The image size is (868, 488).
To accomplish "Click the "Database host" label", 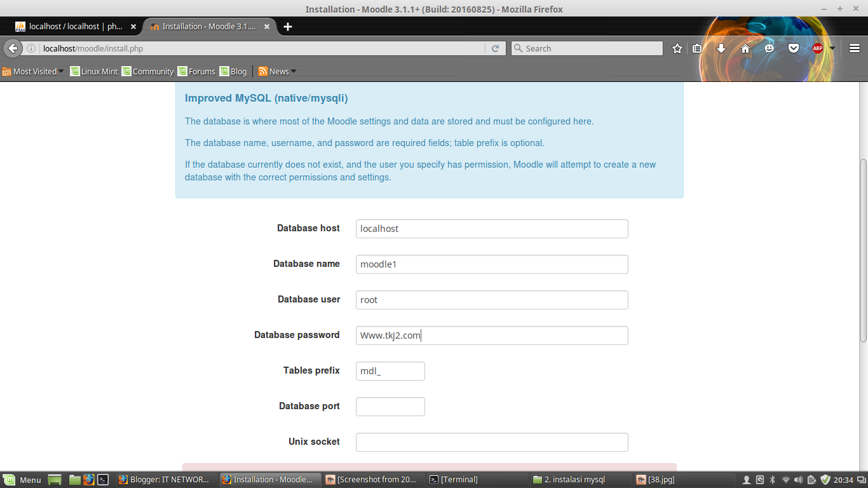I will tap(308, 228).
